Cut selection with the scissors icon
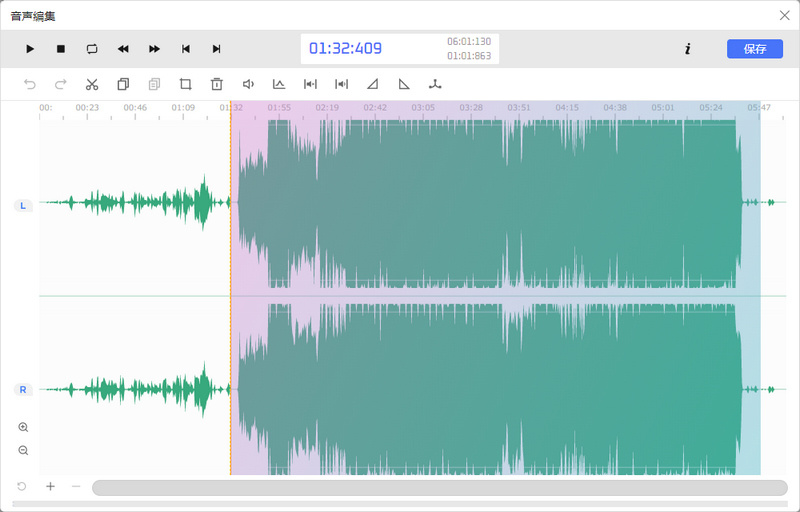Image resolution: width=800 pixels, height=512 pixels. (92, 84)
